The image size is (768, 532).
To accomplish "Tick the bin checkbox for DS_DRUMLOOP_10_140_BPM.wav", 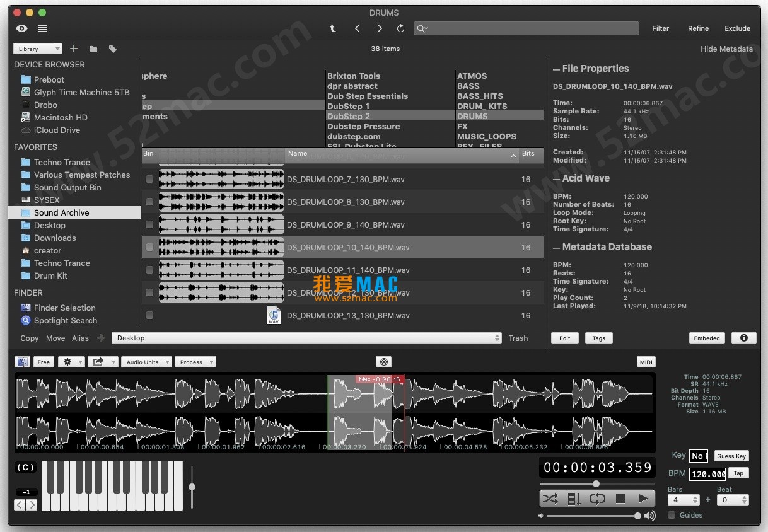I will [x=149, y=248].
